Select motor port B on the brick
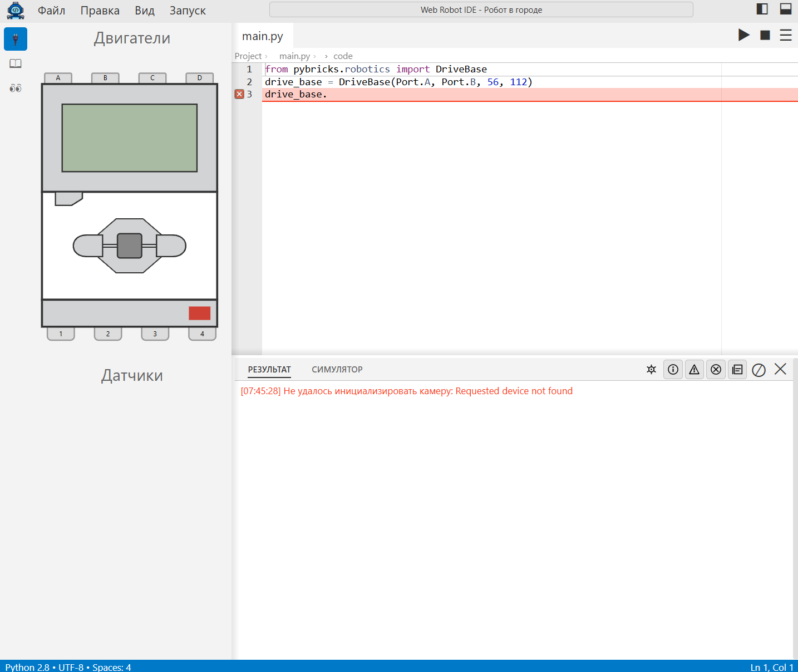Image resolution: width=798 pixels, height=672 pixels. (105, 78)
